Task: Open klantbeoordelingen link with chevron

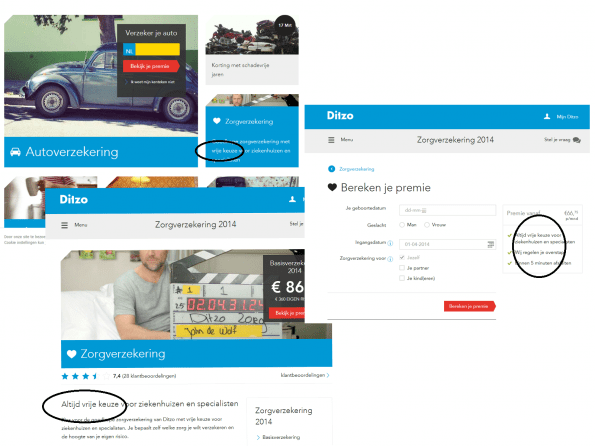Action: click(305, 375)
